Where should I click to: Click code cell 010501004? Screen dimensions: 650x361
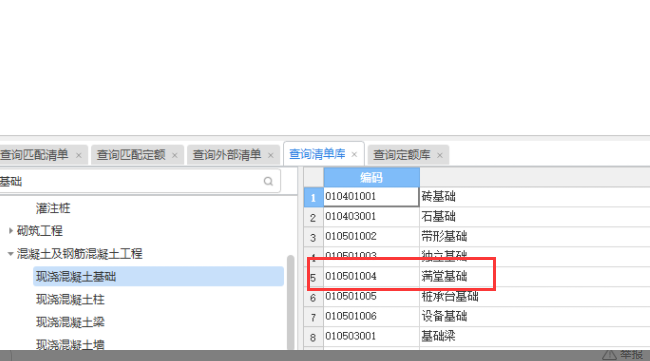click(371, 276)
